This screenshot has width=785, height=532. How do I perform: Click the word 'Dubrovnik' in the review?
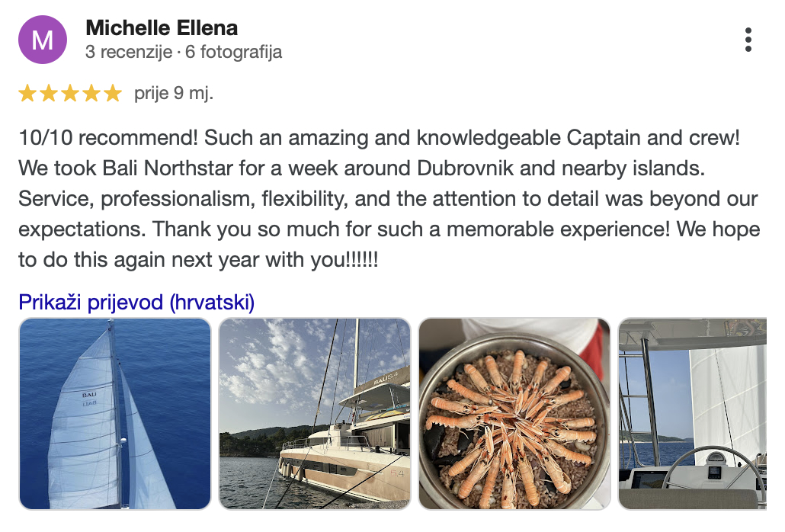[465, 168]
